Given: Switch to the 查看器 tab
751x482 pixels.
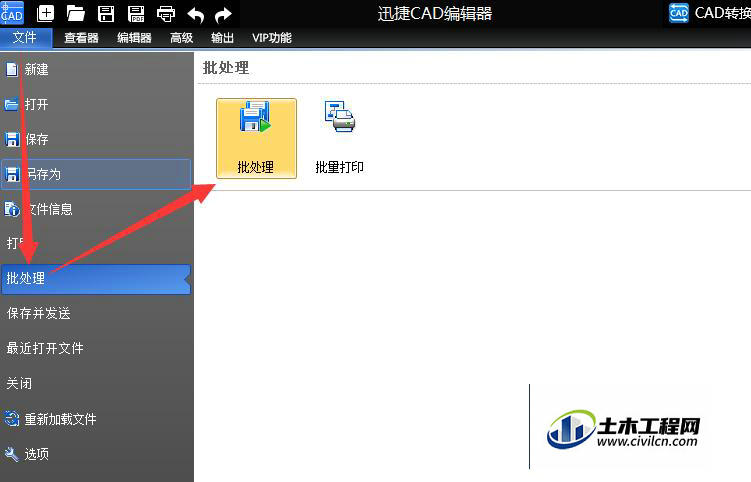Looking at the screenshot, I should point(81,38).
